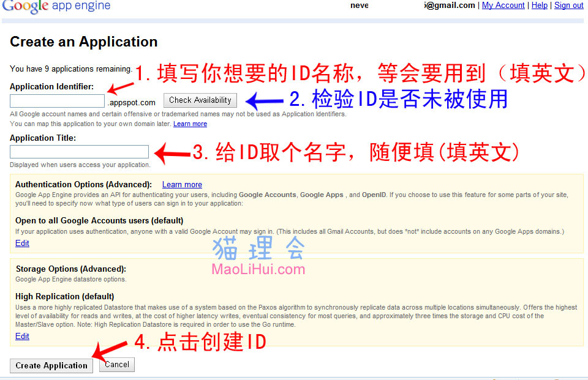
Task: Click the Create Application button
Action: pyautogui.click(x=51, y=366)
